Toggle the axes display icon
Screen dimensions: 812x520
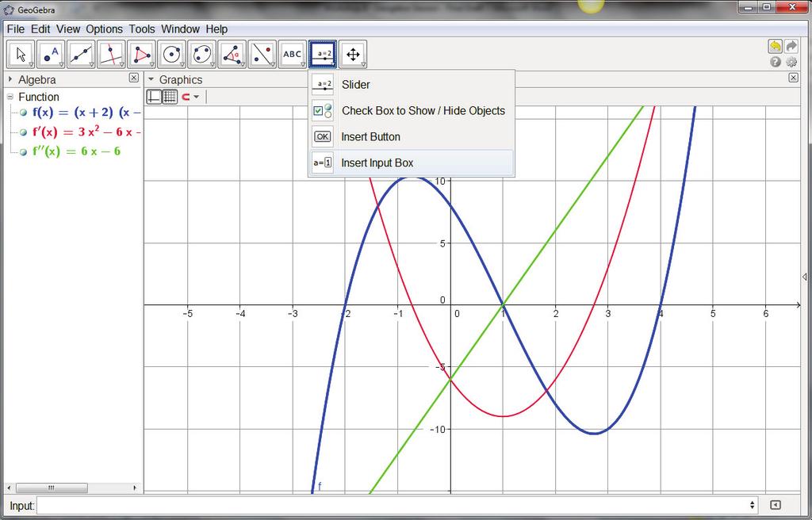point(154,97)
